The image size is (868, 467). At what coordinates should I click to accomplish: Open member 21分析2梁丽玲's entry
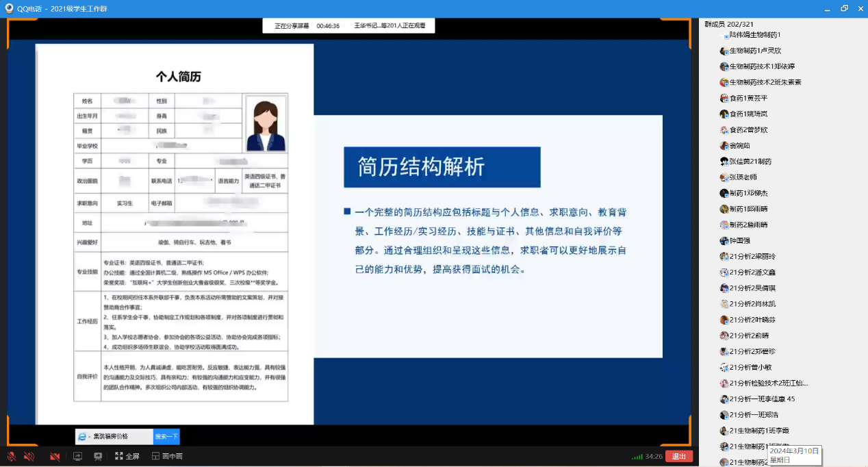[x=752, y=257]
